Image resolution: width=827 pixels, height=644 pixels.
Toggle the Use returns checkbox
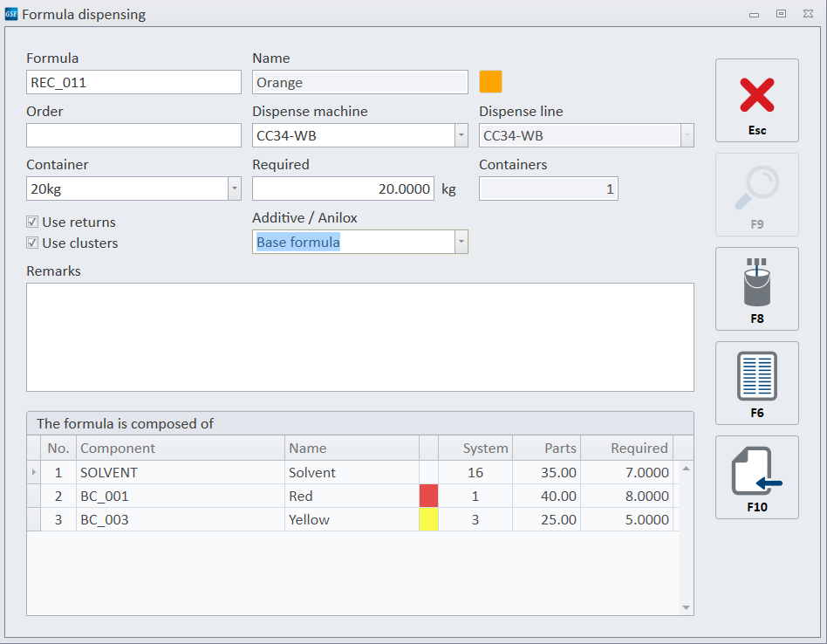[32, 223]
